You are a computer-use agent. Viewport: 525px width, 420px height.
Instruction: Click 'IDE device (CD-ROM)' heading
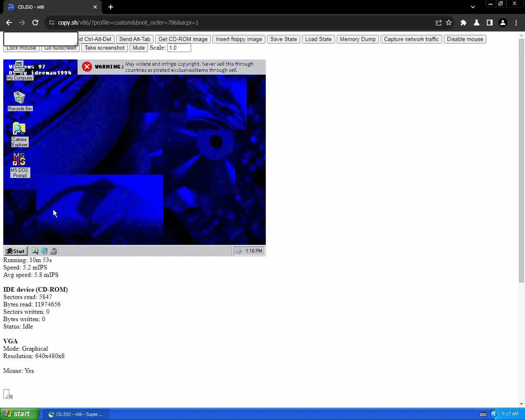tap(36, 290)
